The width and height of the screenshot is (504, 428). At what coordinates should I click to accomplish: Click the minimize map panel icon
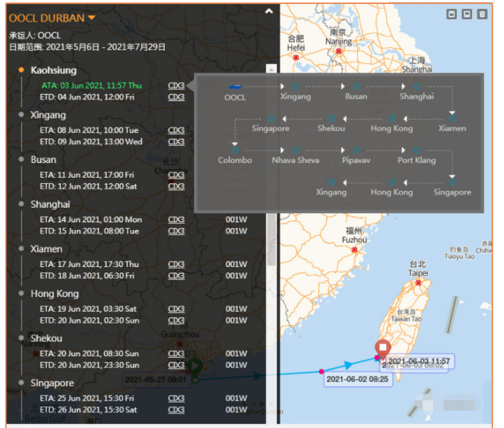(x=451, y=14)
